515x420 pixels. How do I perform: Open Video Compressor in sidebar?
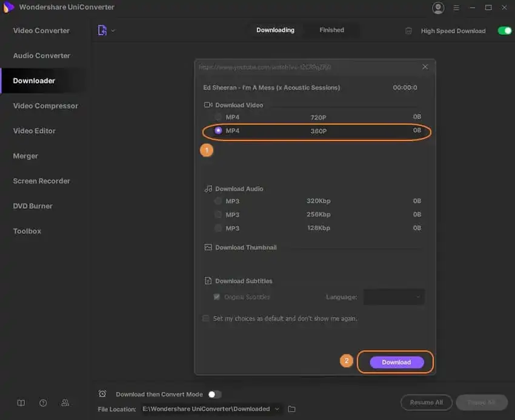(45, 106)
